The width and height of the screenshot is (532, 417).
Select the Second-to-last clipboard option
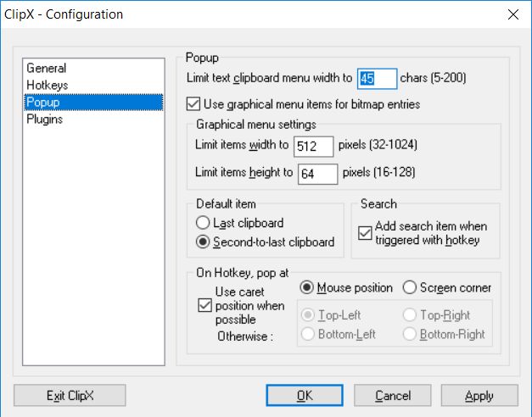coord(203,242)
